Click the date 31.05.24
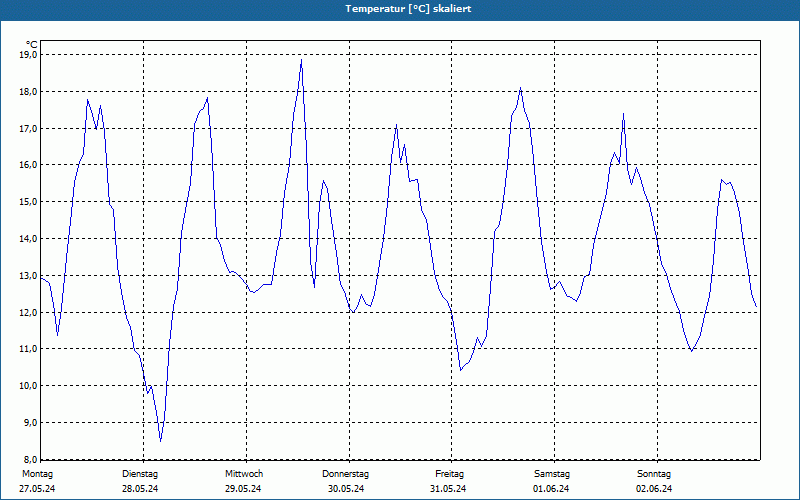This screenshot has height=500, width=800. (448, 489)
